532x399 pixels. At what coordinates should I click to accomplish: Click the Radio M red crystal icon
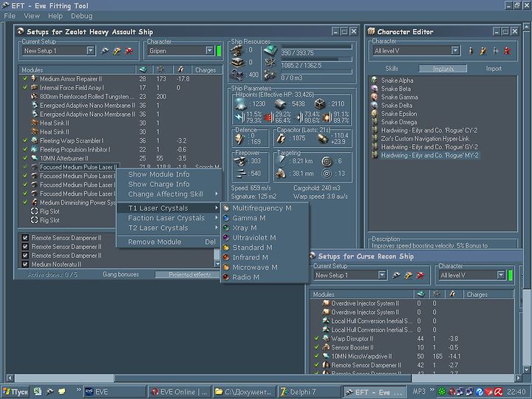click(226, 277)
